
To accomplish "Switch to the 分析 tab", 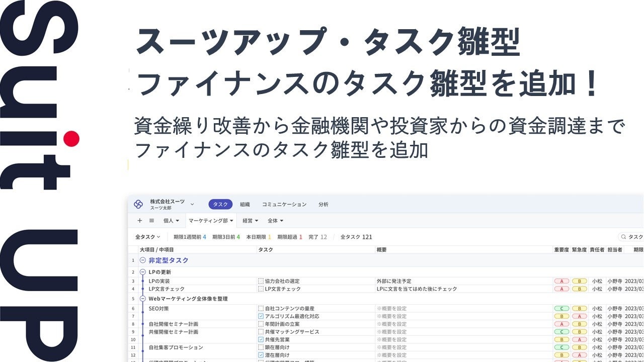I will 324,204.
